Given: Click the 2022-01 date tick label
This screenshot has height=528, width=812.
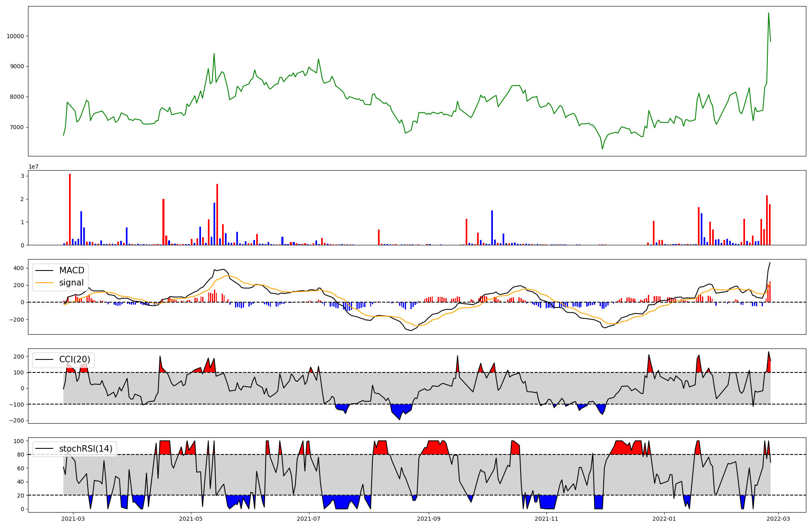Looking at the screenshot, I should point(664,519).
